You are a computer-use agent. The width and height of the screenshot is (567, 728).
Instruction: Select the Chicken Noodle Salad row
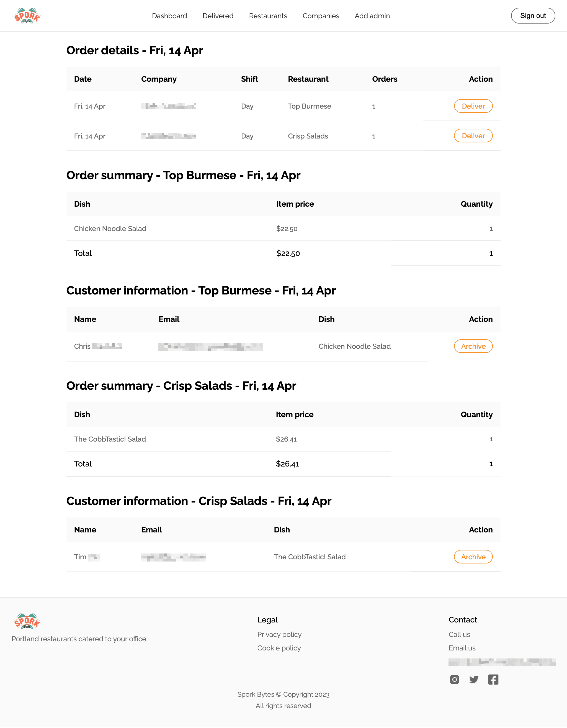(110, 229)
